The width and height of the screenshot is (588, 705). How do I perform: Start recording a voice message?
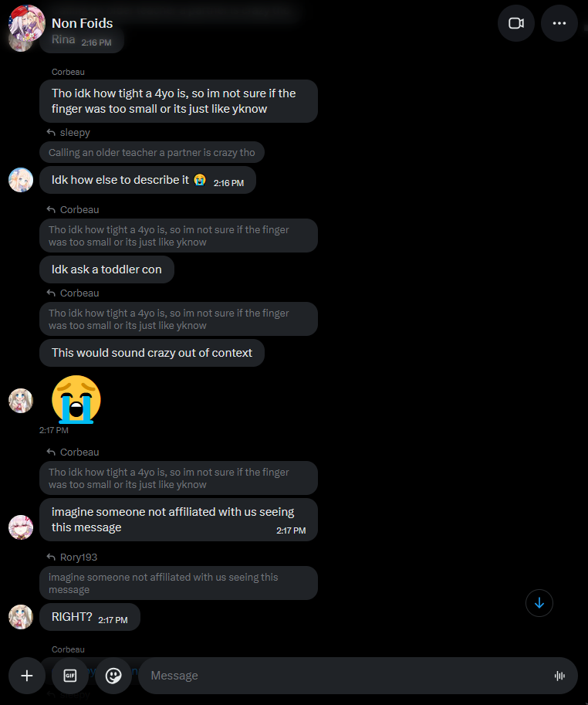559,676
